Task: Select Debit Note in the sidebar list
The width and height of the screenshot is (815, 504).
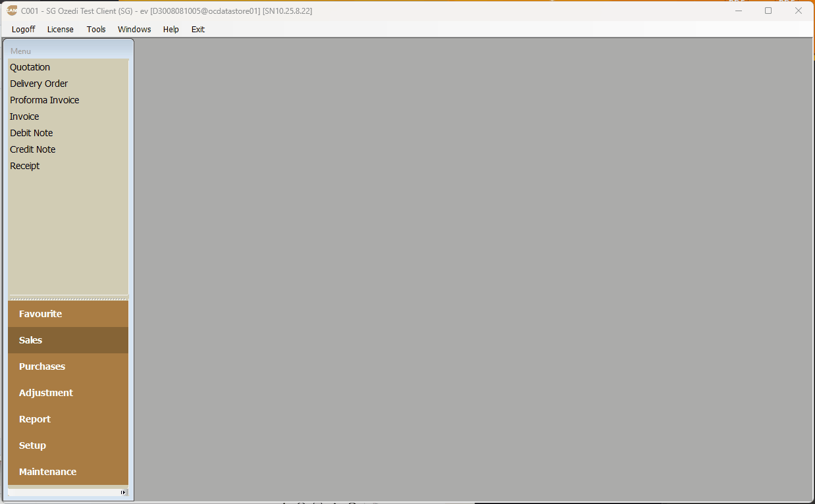Action: pos(32,133)
